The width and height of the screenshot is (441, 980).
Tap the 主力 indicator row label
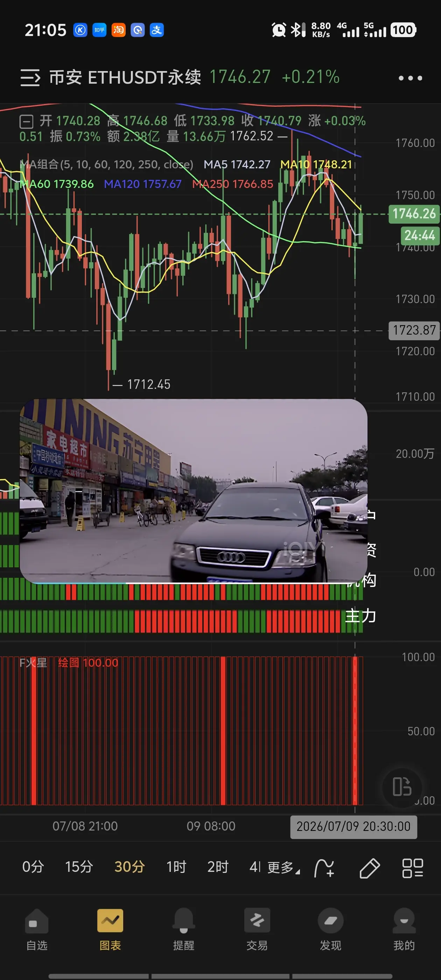point(360,616)
